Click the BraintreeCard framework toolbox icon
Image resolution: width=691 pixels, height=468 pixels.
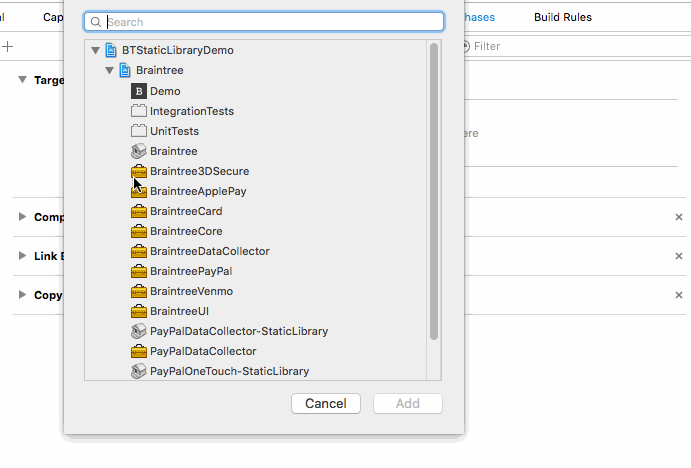139,211
